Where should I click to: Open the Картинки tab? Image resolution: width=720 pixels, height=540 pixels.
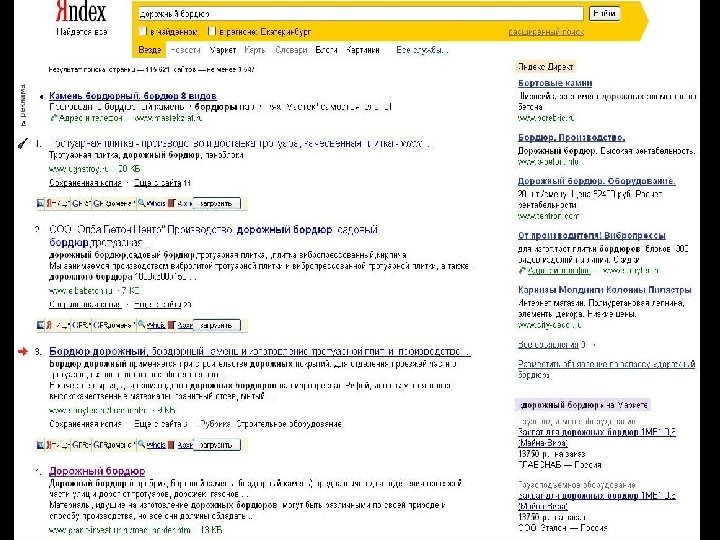(363, 50)
